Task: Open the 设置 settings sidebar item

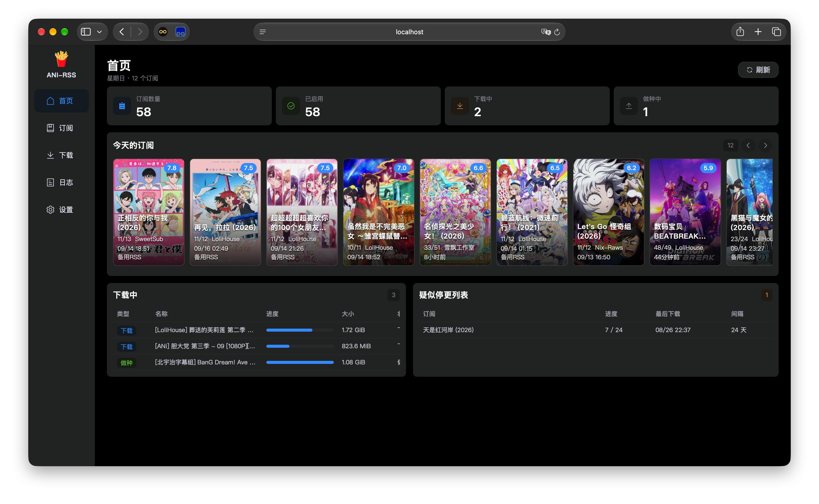Action: [61, 210]
